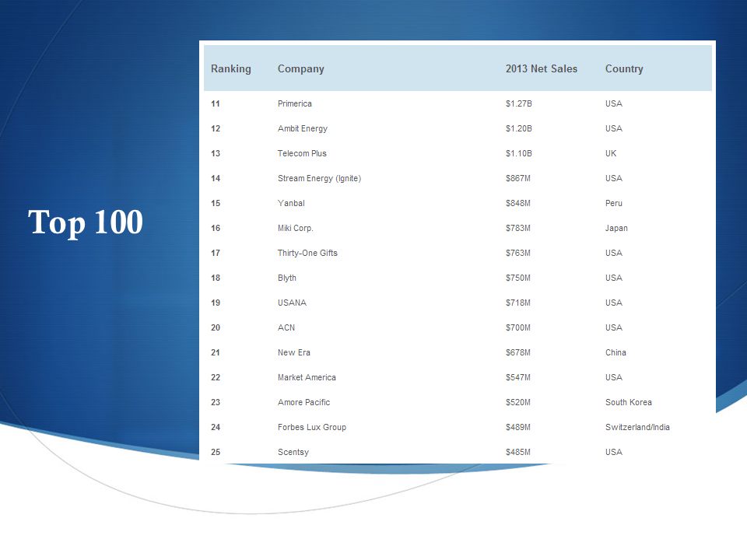Select the Company column header
Screen dimensions: 747x560
pos(301,69)
